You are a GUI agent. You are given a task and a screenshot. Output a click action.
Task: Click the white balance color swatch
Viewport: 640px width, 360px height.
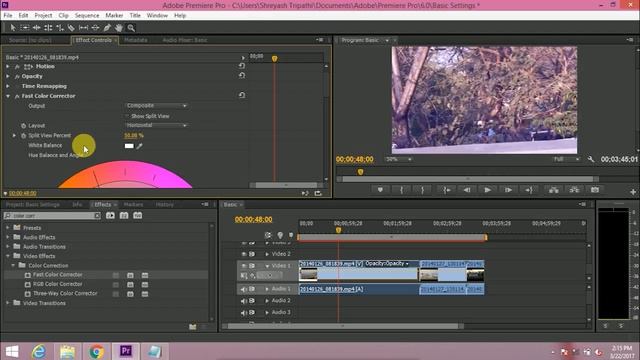point(129,146)
